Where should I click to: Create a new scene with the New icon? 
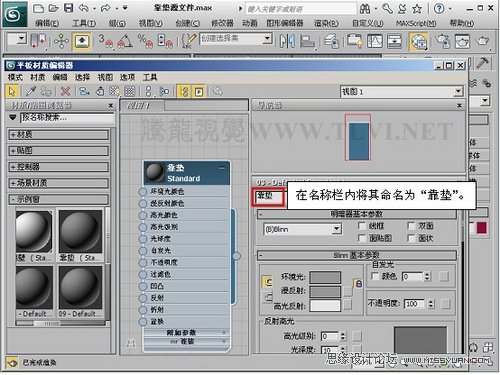38,8
